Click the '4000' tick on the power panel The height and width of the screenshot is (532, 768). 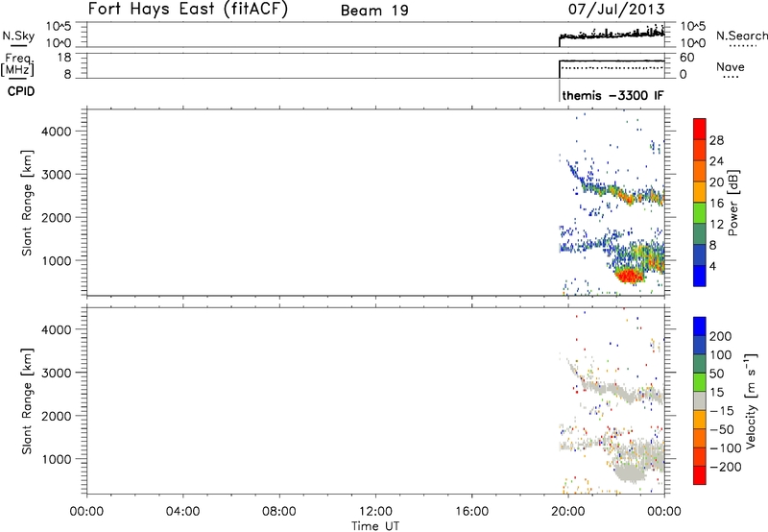pos(57,132)
